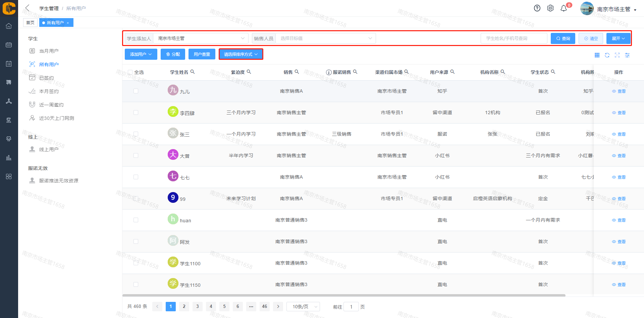Click search icon next to 学生姓名 column
The image size is (644, 318).
193,72
